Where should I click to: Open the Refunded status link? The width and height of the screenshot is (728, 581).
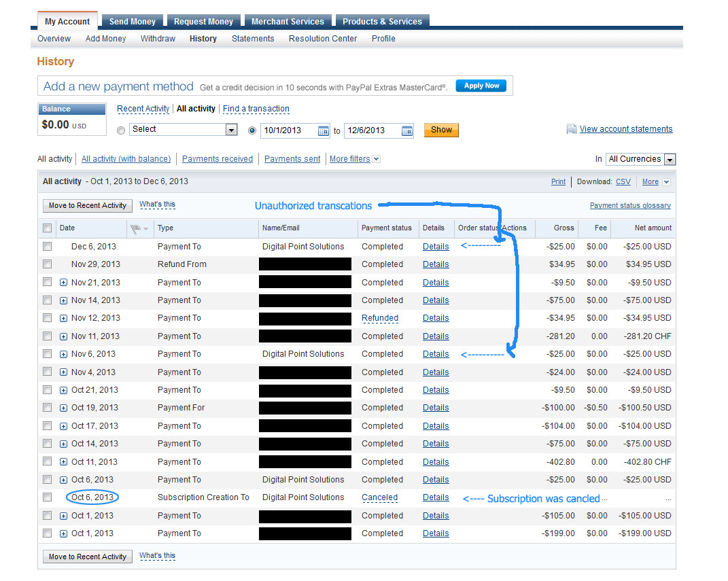coord(380,318)
